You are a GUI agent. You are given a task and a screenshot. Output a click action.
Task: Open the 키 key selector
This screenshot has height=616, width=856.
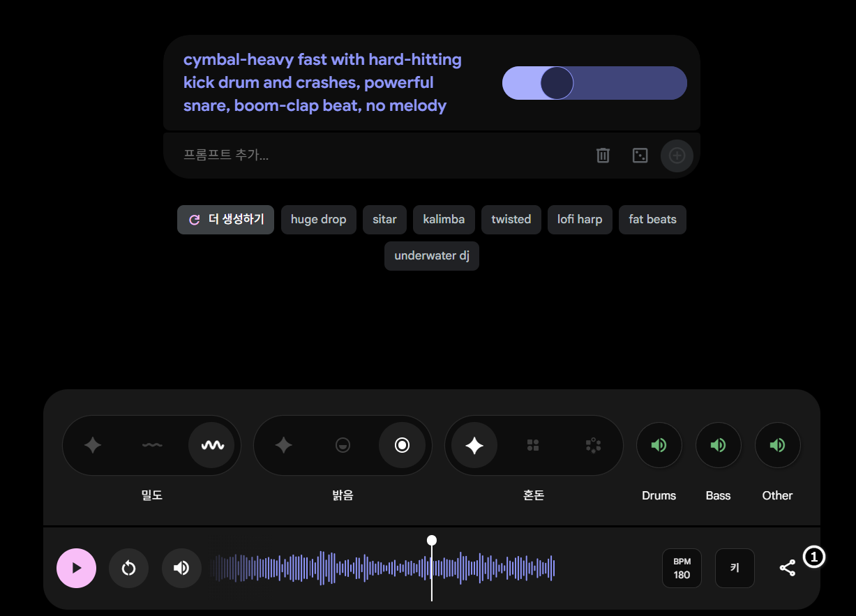tap(735, 568)
